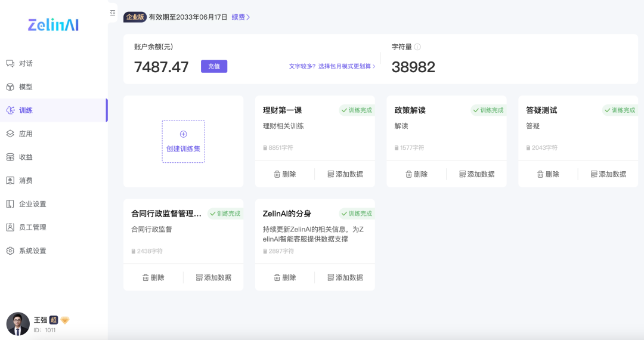Click the 超 badge beside 王强
644x340 pixels.
pyautogui.click(x=54, y=320)
